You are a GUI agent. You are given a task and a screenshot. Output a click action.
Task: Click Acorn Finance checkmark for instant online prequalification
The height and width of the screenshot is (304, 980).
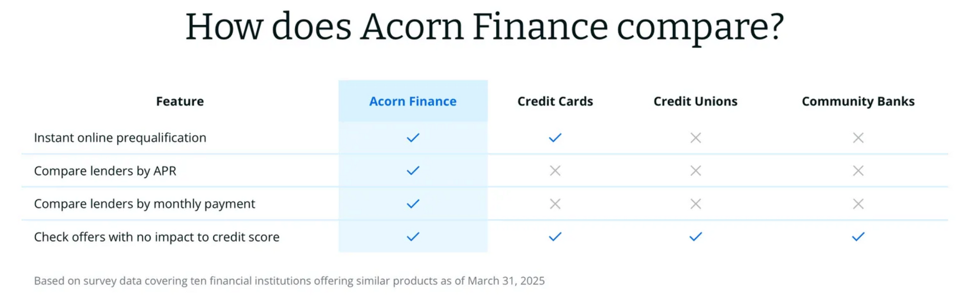[x=413, y=137]
